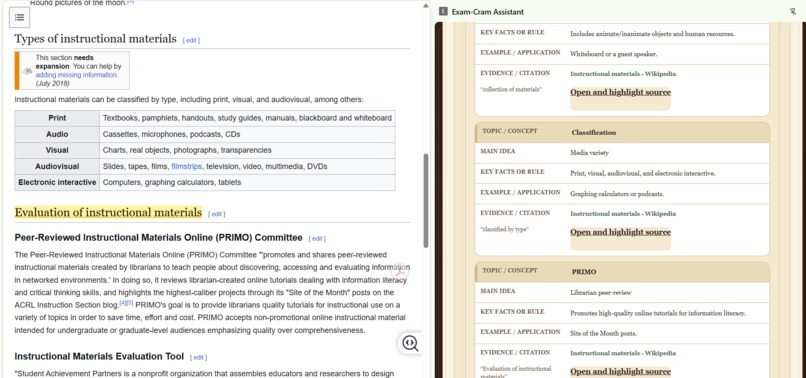
Task: Click the 'Classification' topic header in the panel
Action: (594, 133)
